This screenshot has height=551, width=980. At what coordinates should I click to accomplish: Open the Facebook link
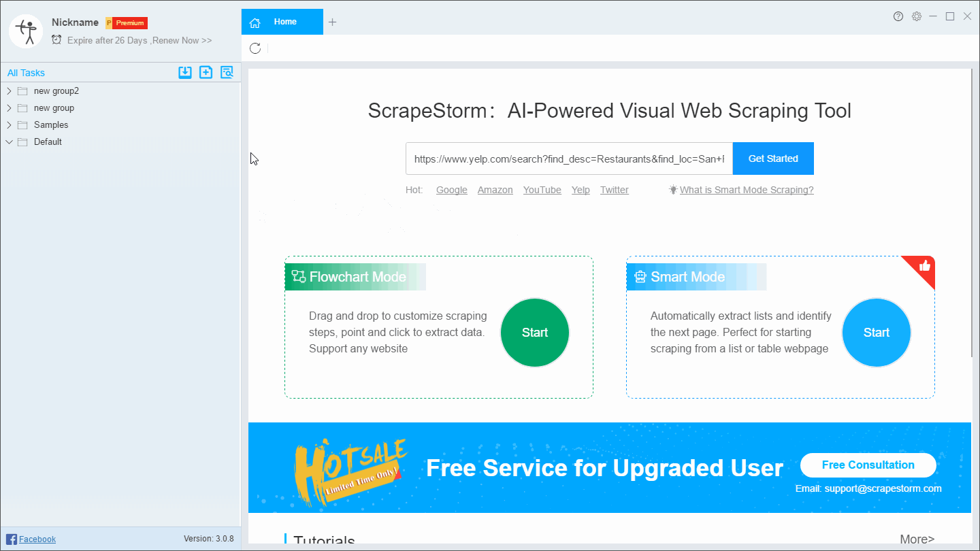(37, 539)
